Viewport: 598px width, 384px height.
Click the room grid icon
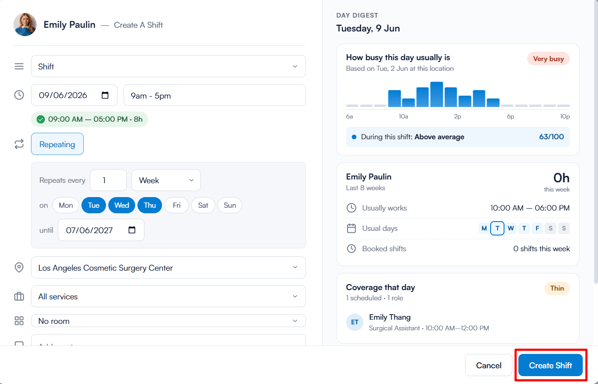[x=19, y=321]
